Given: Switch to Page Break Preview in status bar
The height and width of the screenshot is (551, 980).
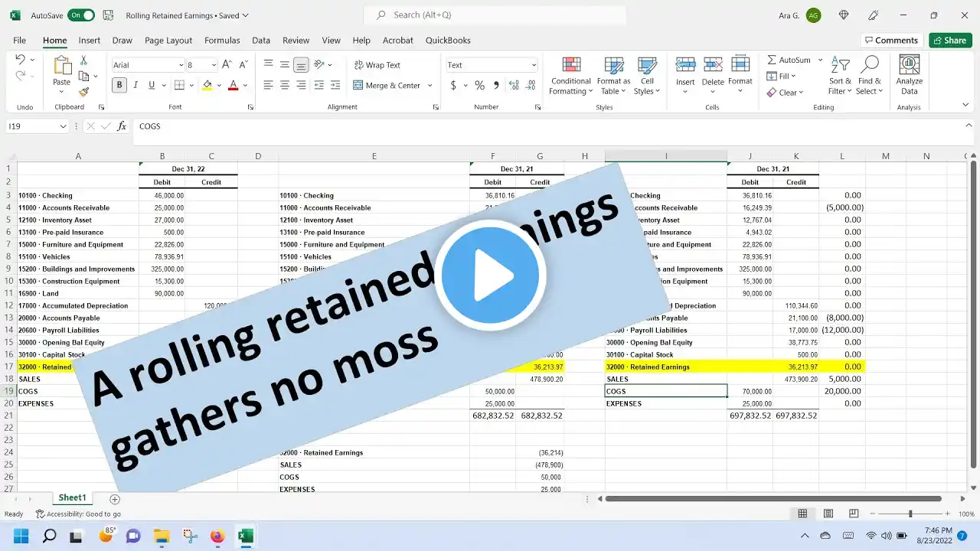Looking at the screenshot, I should coord(854,514).
